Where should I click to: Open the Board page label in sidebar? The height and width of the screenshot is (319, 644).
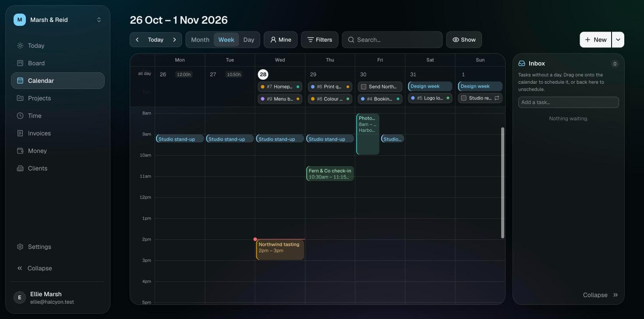[x=36, y=63]
